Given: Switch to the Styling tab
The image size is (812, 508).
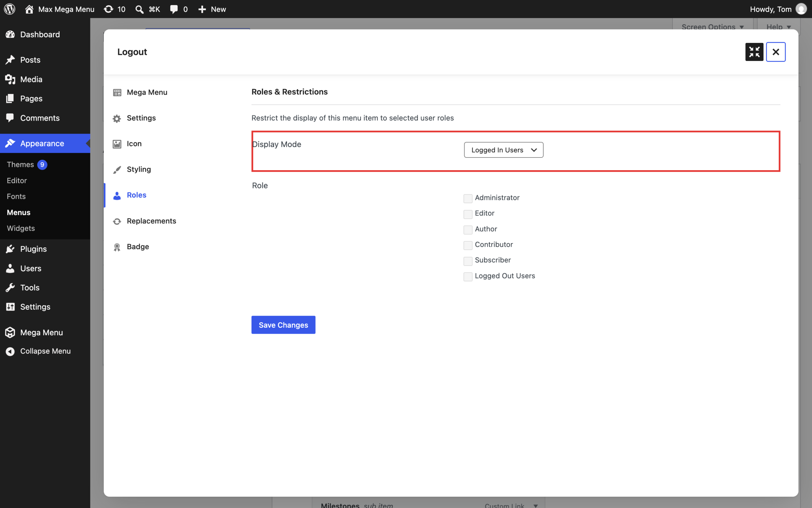Looking at the screenshot, I should coord(139,169).
